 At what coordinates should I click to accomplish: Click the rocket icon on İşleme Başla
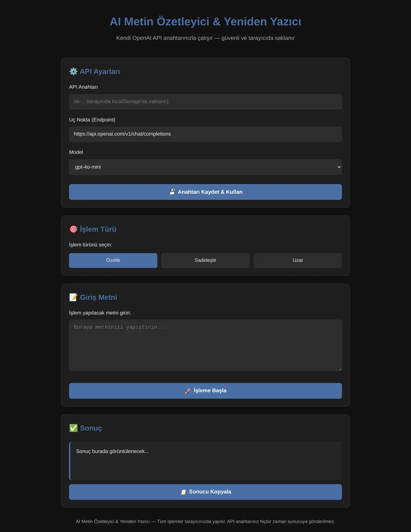click(x=188, y=390)
